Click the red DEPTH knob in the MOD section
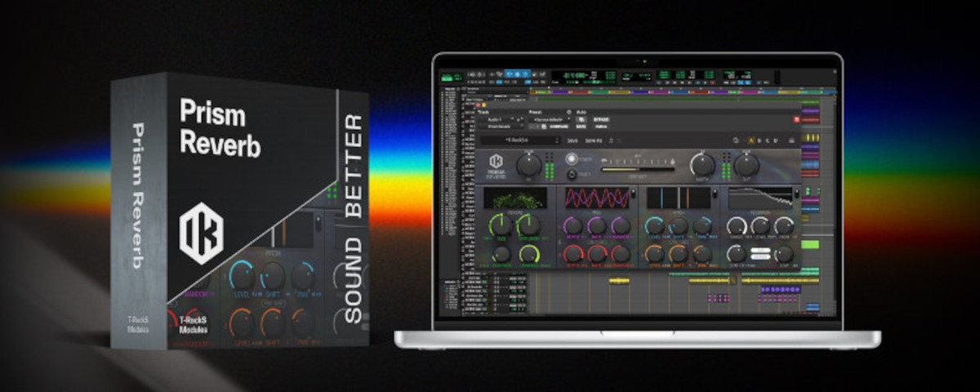The height and width of the screenshot is (392, 980). 573,253
